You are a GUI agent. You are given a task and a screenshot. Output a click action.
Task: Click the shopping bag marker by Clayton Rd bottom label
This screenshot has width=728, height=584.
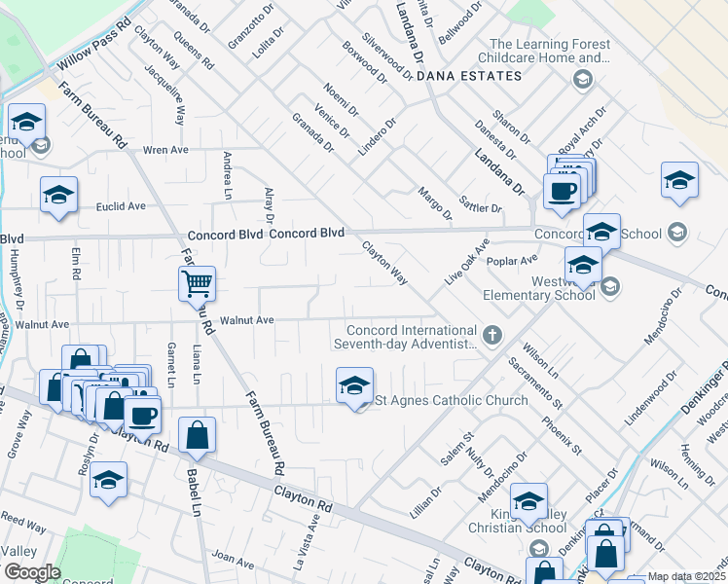[x=545, y=571]
